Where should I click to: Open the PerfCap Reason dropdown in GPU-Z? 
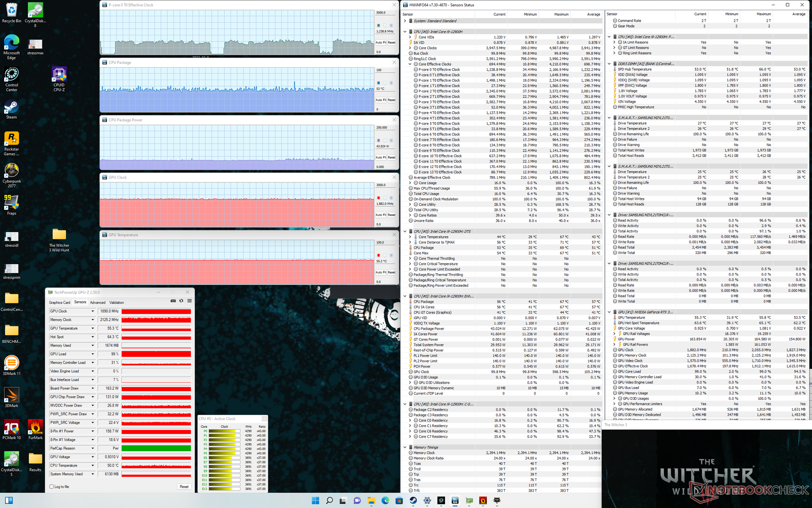coord(93,448)
